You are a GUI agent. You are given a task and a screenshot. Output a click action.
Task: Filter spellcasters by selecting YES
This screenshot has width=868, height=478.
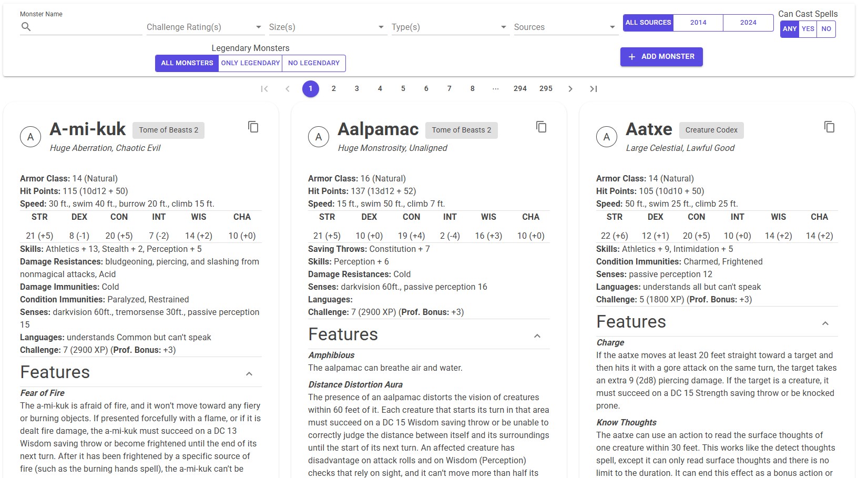click(x=808, y=29)
